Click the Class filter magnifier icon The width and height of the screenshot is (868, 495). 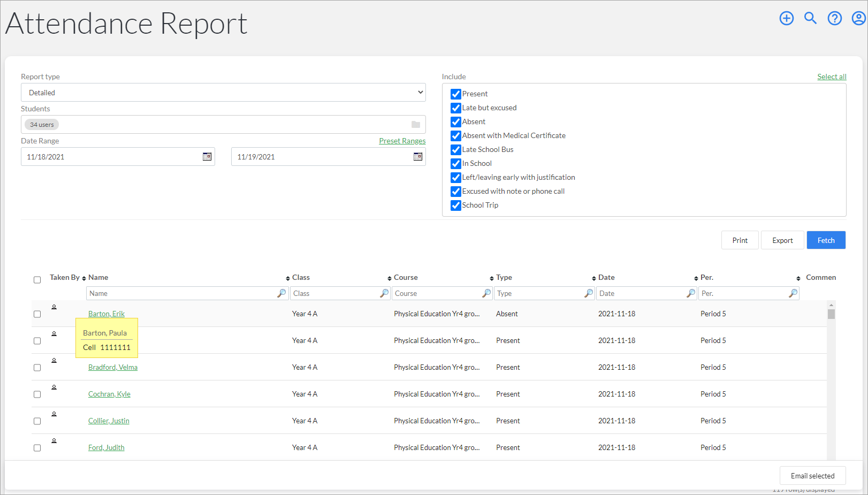coord(384,293)
